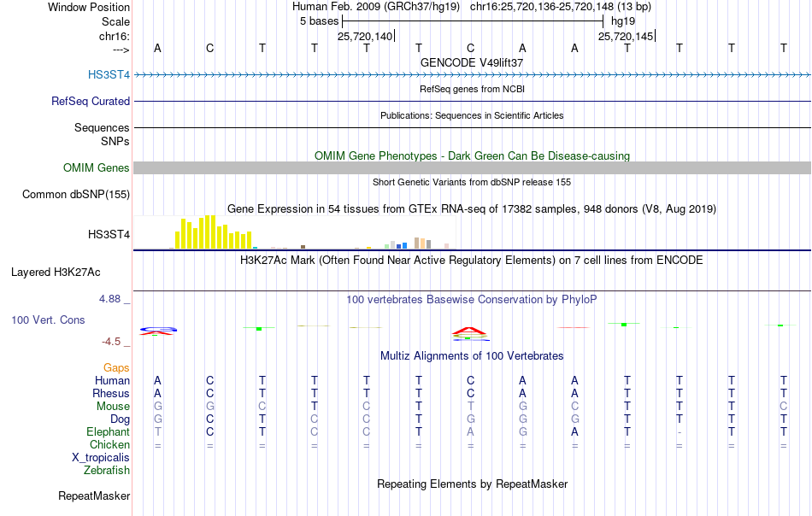The height and width of the screenshot is (516, 812).
Task: Click the HS3ST4 blue arrow transcript line
Action: tap(472, 75)
